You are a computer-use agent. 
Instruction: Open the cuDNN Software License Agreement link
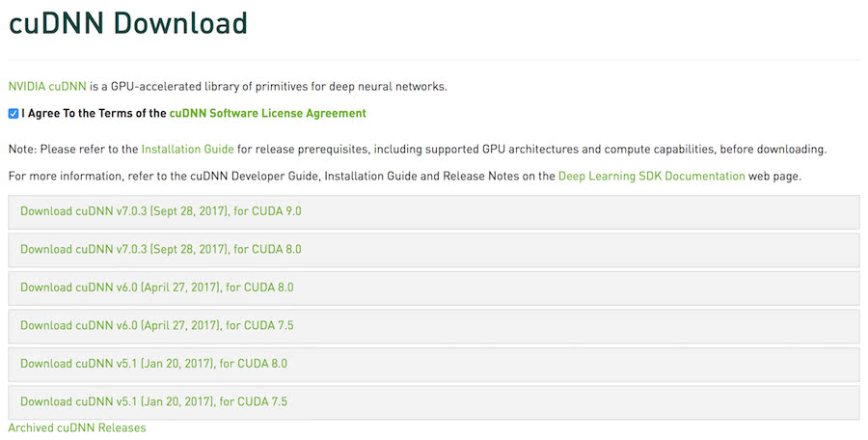coord(267,114)
